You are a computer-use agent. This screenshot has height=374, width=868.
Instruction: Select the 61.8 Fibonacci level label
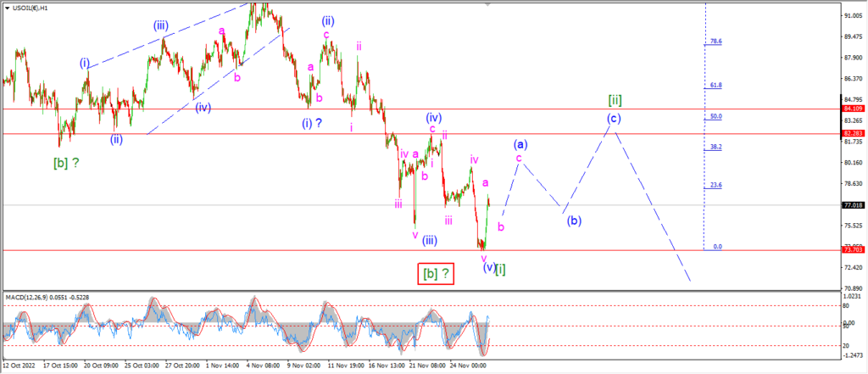(716, 86)
